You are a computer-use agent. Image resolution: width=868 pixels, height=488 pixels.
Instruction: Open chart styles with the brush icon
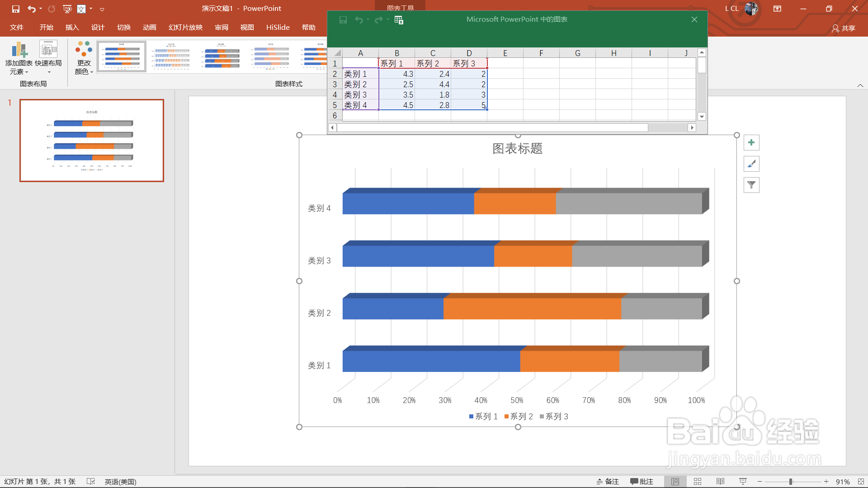(751, 164)
